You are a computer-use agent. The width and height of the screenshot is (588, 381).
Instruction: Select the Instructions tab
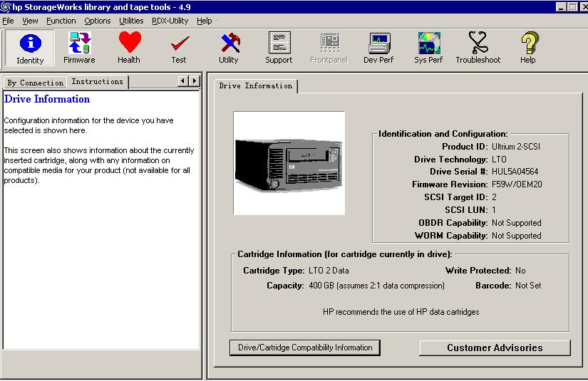coord(98,82)
